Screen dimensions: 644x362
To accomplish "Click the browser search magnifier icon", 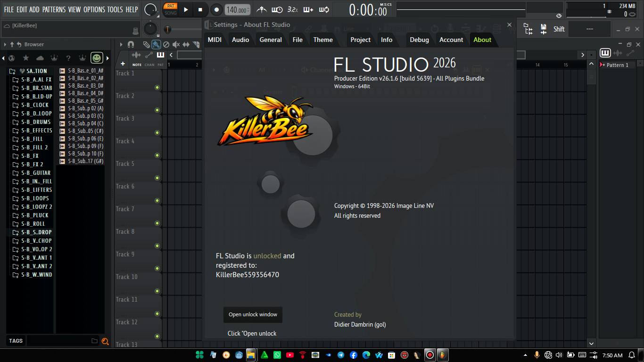I will point(105,341).
